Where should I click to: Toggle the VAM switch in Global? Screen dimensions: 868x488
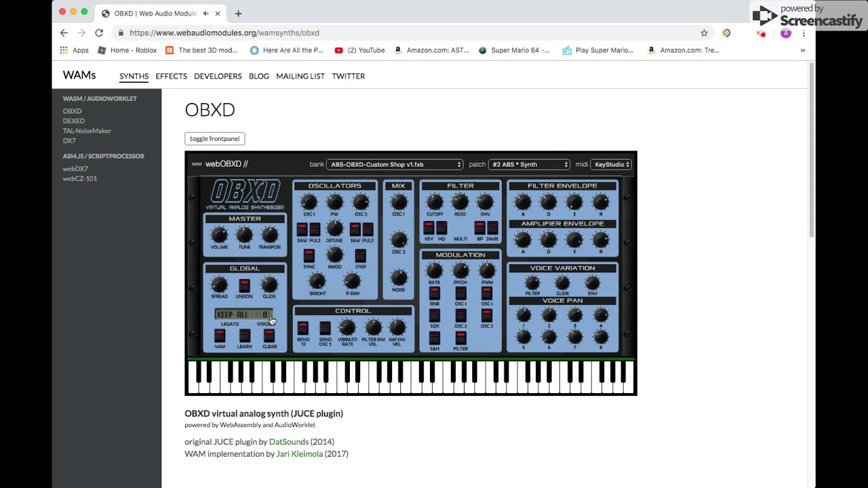coord(220,335)
